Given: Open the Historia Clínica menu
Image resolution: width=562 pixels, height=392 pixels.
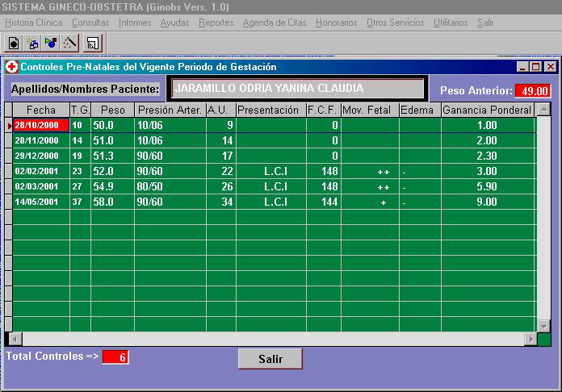Looking at the screenshot, I should pyautogui.click(x=34, y=23).
